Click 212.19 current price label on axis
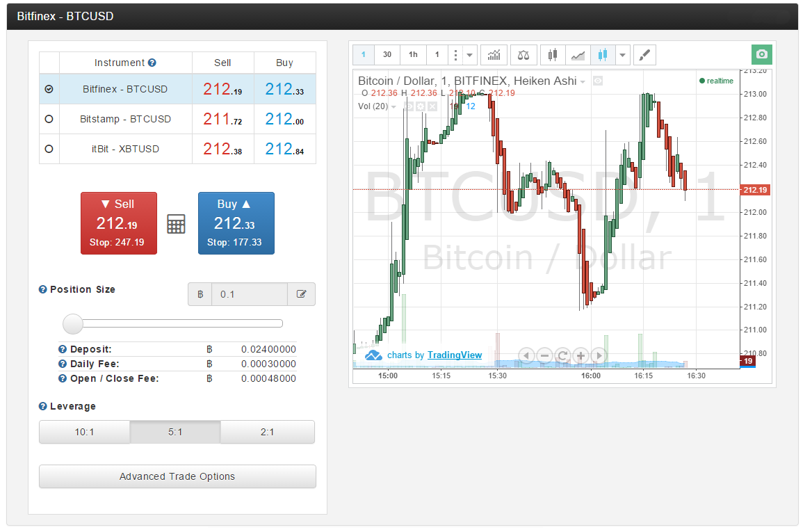The image size is (812, 532). [x=755, y=190]
